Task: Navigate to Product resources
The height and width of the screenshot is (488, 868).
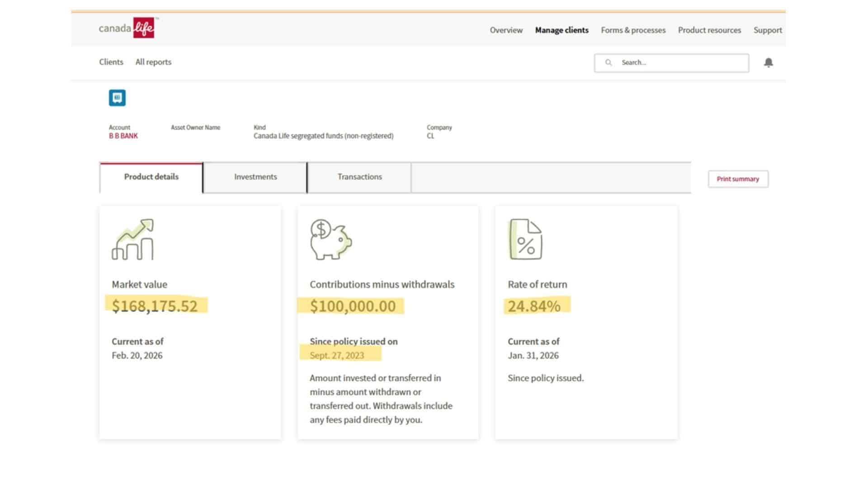Action: 709,30
